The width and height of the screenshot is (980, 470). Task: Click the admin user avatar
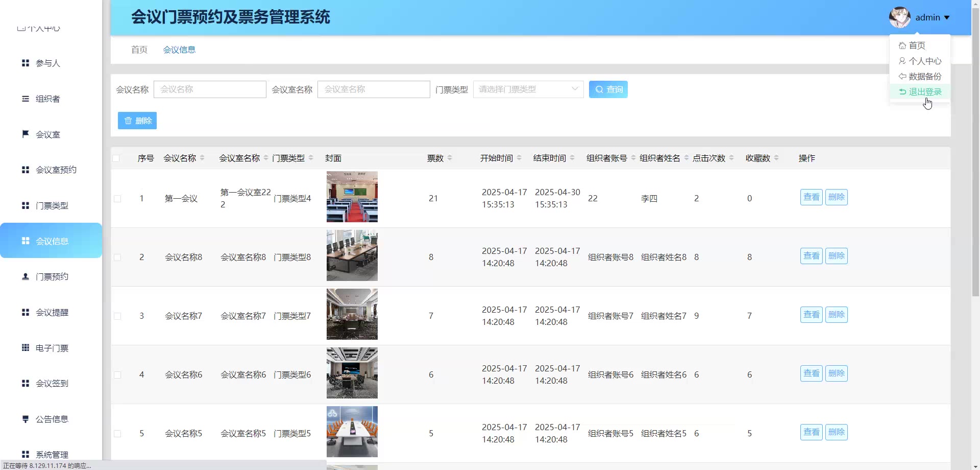(x=899, y=17)
